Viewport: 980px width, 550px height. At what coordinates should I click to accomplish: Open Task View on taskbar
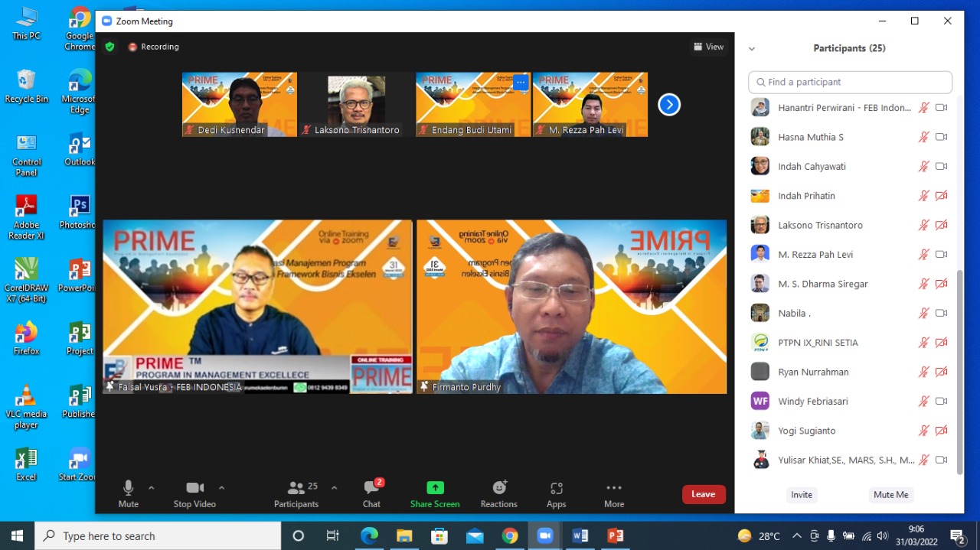[x=332, y=535]
